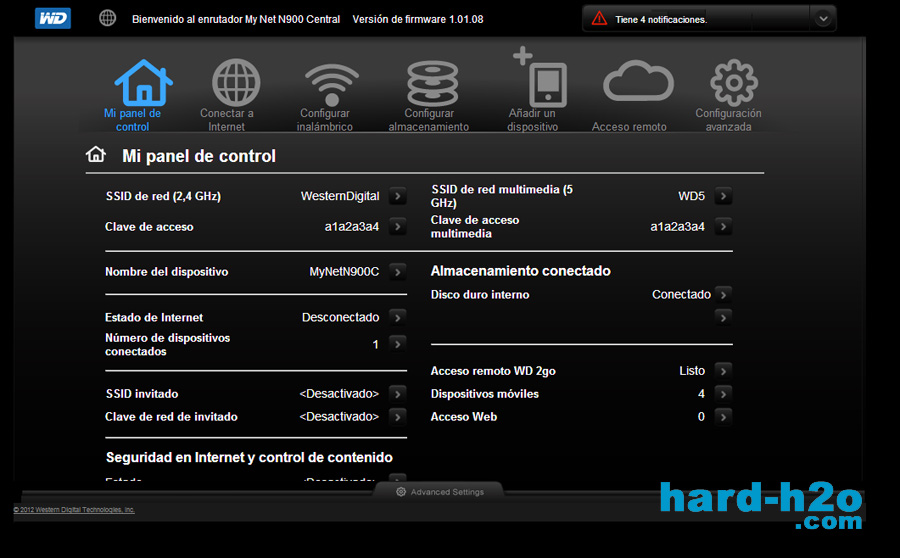Open Estado de Internet arrow
Viewport: 900px width, 558px height.
[x=397, y=317]
